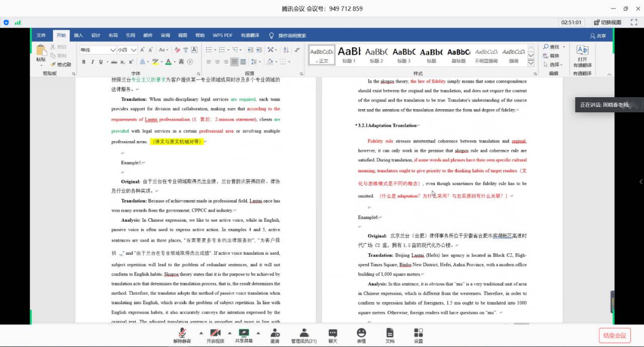
Task: Open the font size 小四 dropdown
Action: pos(134,50)
